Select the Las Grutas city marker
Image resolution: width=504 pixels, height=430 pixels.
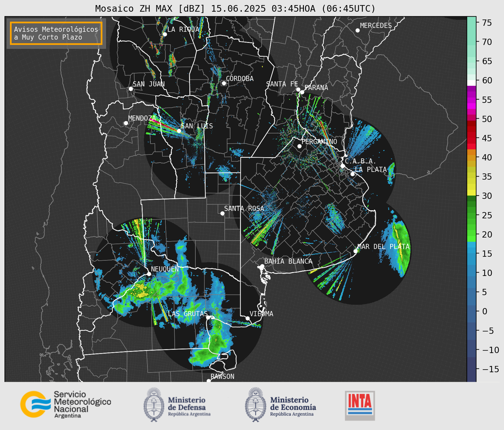click(208, 318)
